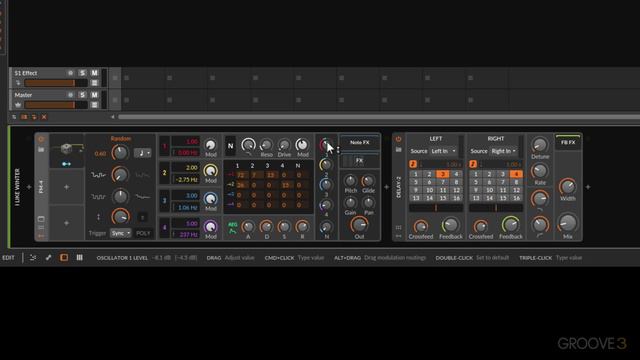Add device between FM-4 and Delay-2
Screen dimensions: 640x360
pos(387,187)
